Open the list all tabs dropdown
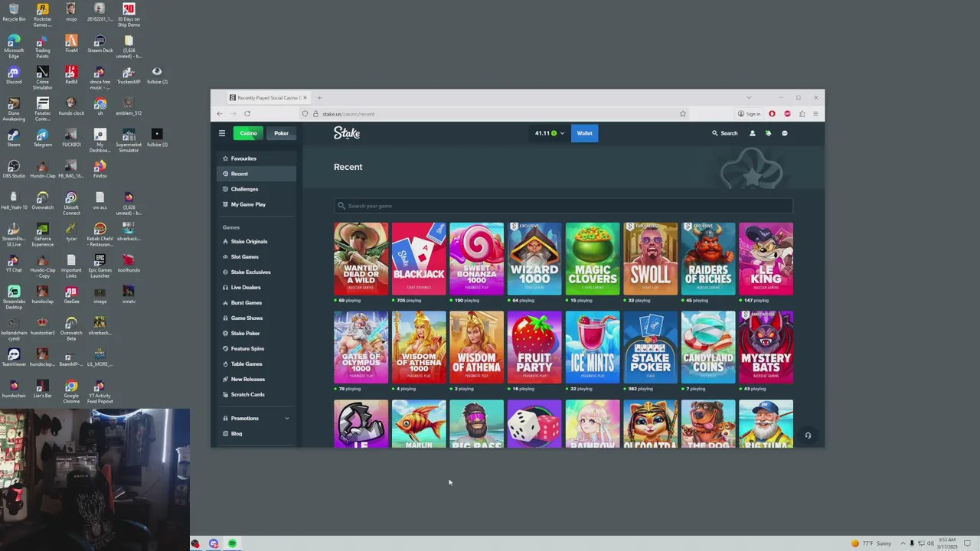 coord(749,97)
